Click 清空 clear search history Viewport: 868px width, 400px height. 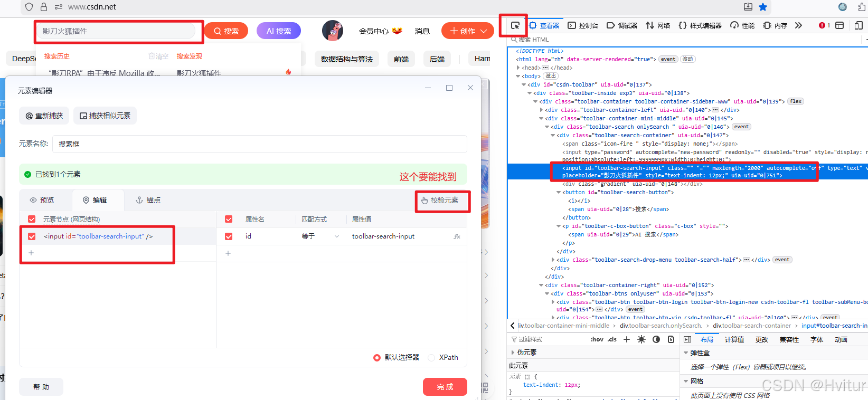click(x=158, y=56)
